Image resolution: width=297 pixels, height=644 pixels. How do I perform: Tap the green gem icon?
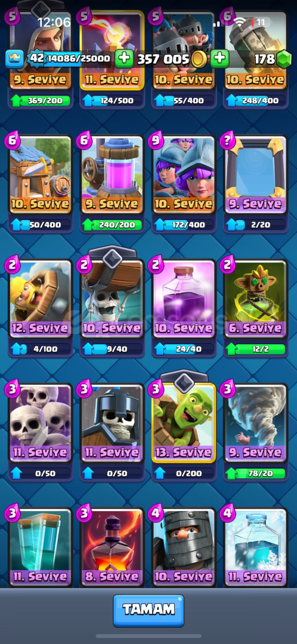click(x=283, y=59)
